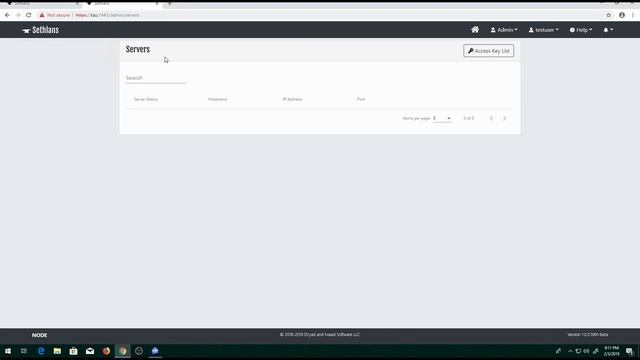Open the items per page selector
The image size is (640, 360).
point(442,118)
